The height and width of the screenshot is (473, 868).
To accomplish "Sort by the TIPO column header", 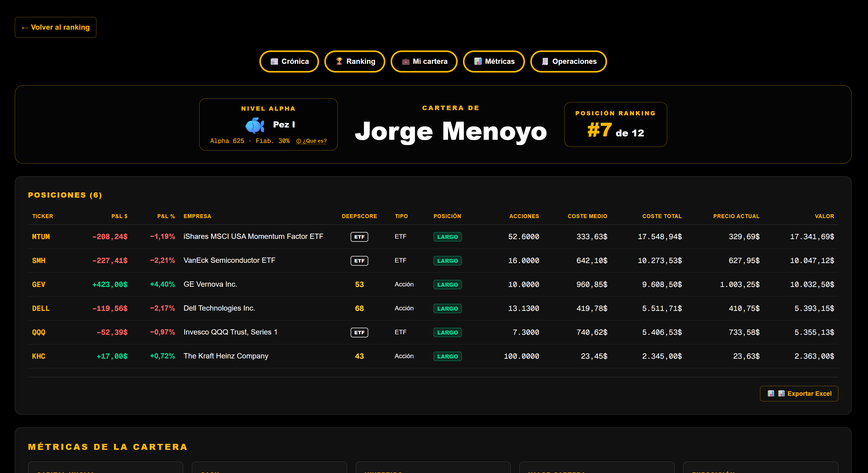I will [x=401, y=216].
